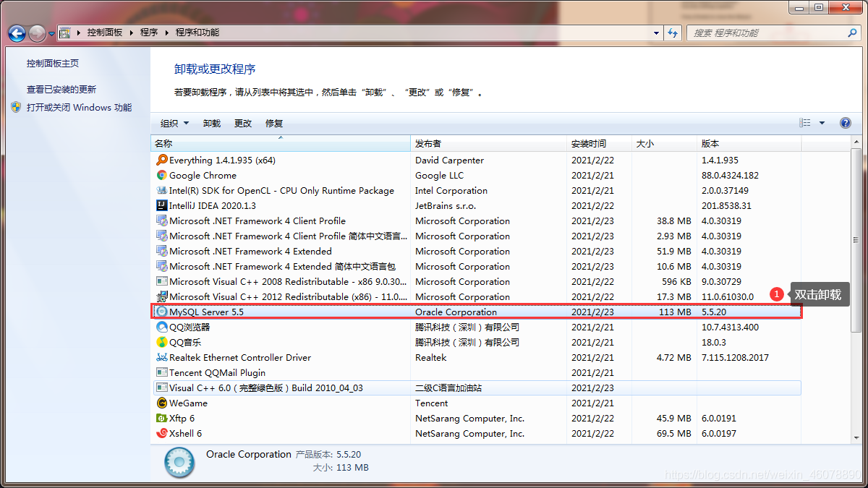Click the Xftp 6 program icon

coord(162,419)
